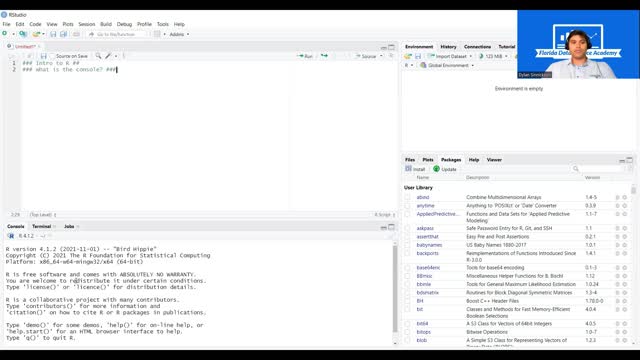This screenshot has width=640, height=360.
Task: Click the Source button in editor
Action: (x=366, y=56)
